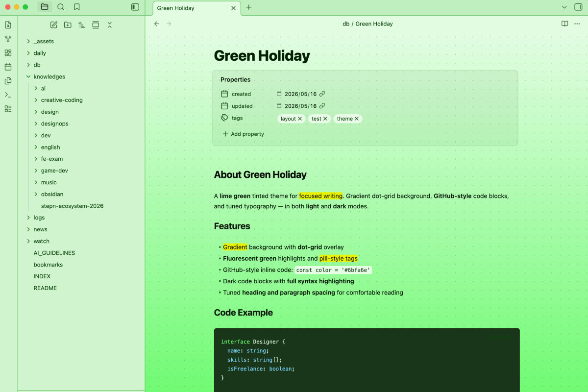Click the updated property calendar icon
The height and width of the screenshot is (392, 588).
coord(224,105)
